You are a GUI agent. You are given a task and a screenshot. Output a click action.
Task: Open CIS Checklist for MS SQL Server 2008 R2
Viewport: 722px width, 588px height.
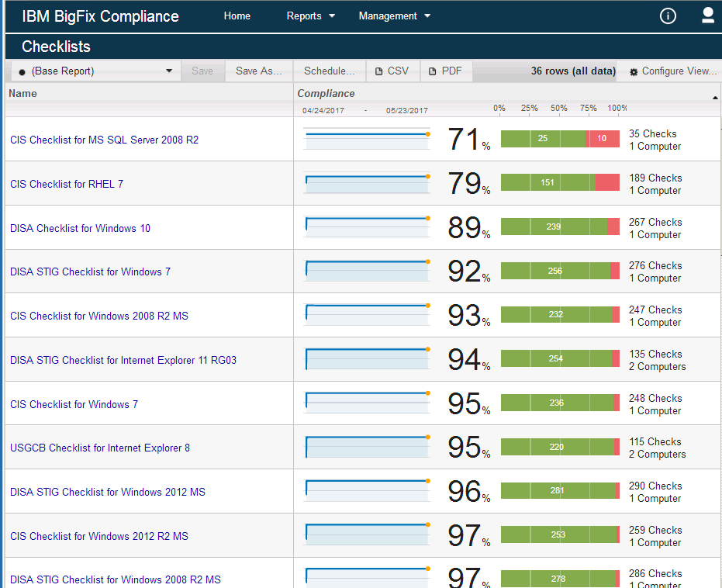pos(104,140)
